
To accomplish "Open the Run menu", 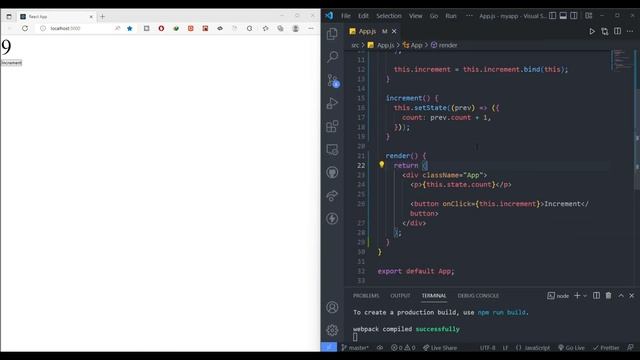I will (451, 16).
